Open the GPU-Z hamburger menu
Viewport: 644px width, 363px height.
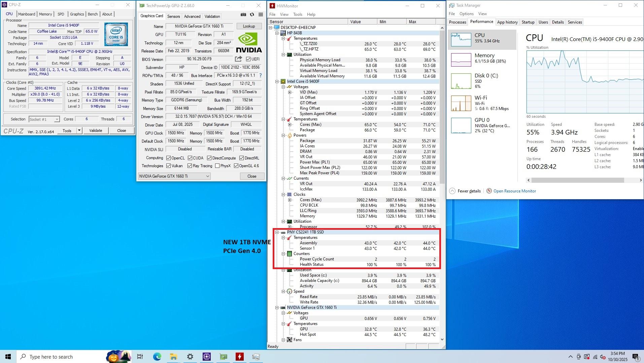pos(261,14)
